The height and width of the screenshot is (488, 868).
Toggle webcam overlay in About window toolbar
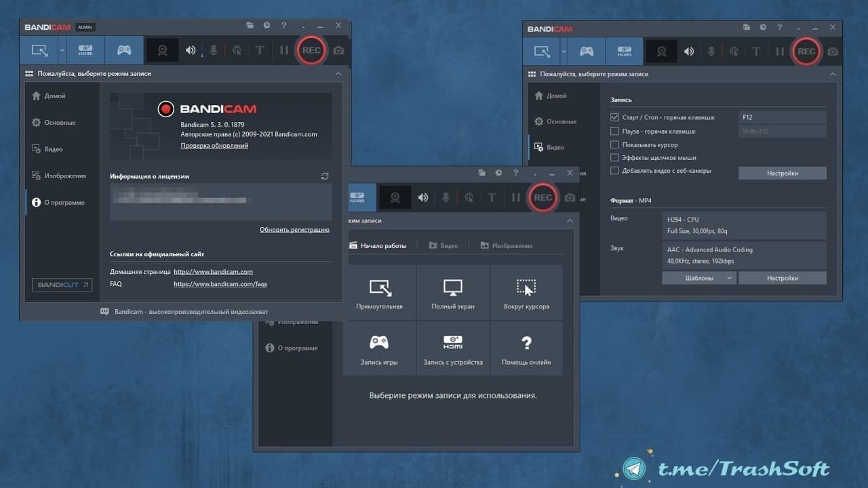[x=163, y=50]
